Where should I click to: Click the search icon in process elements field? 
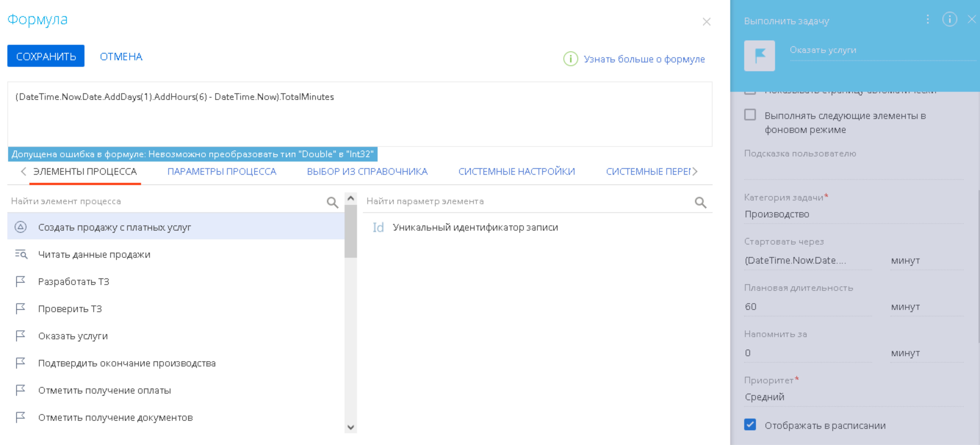332,202
